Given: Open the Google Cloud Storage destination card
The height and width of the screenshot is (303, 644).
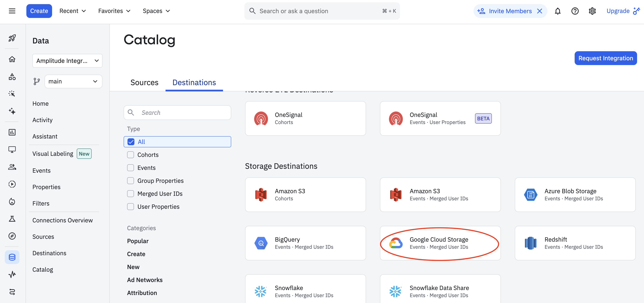Looking at the screenshot, I should pos(440,243).
